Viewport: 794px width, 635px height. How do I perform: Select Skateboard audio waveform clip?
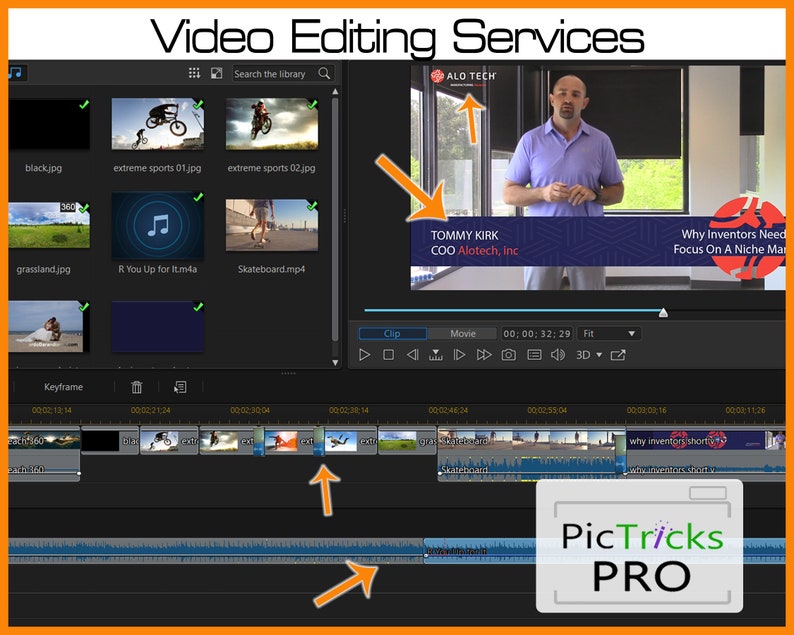[x=527, y=468]
